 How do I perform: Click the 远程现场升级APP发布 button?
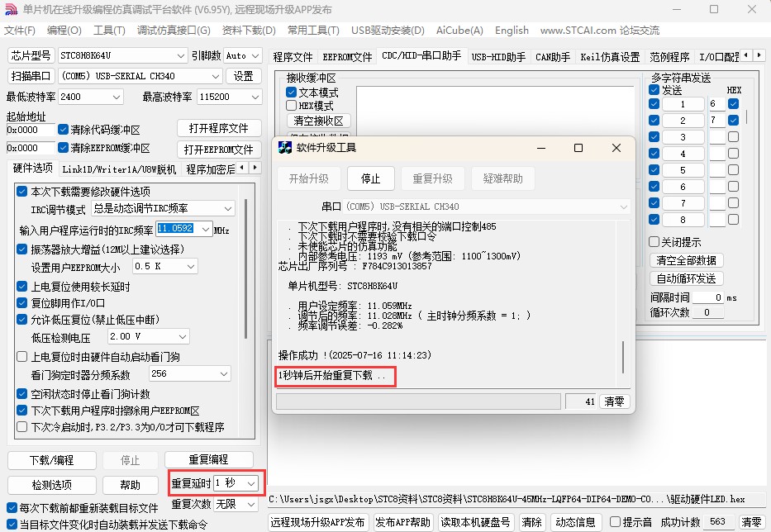[x=317, y=522]
